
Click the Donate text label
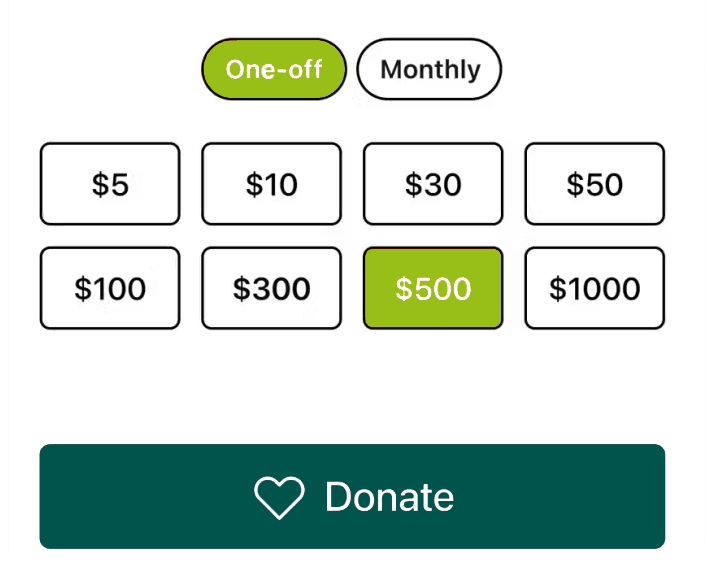(389, 497)
